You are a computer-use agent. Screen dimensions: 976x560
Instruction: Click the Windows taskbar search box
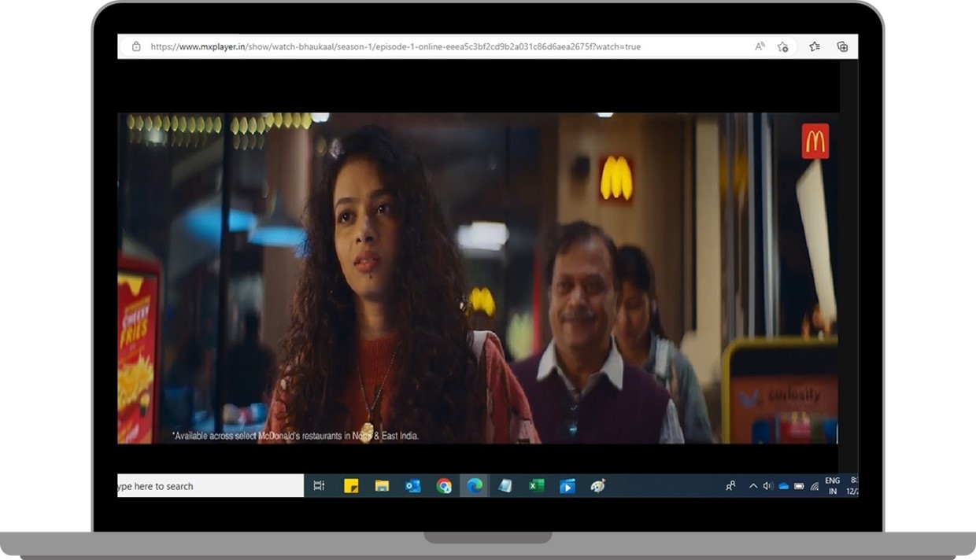[211, 486]
